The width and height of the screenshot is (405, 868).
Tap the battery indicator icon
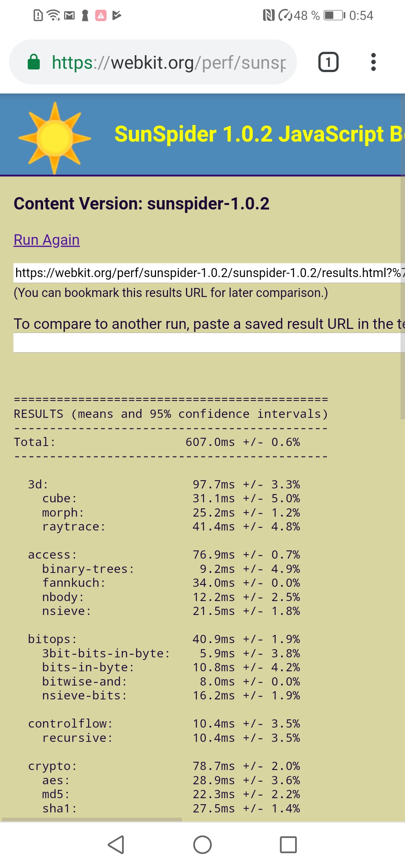334,15
